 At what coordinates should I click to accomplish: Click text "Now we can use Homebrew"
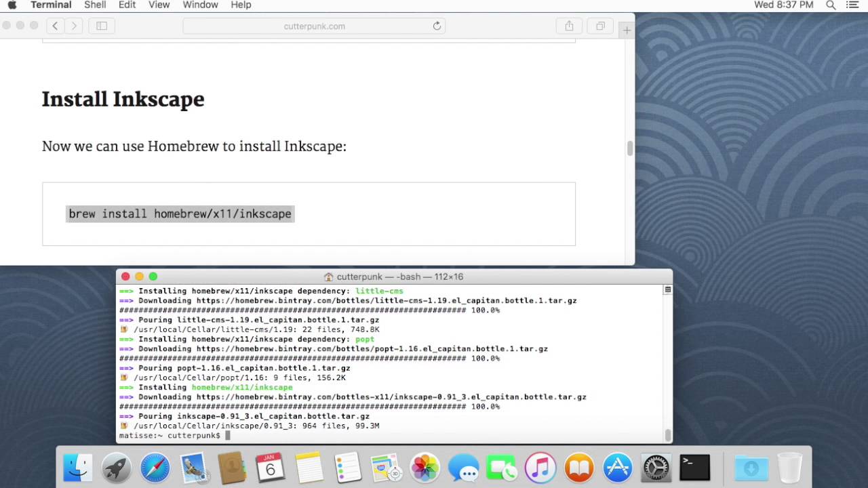[130, 146]
